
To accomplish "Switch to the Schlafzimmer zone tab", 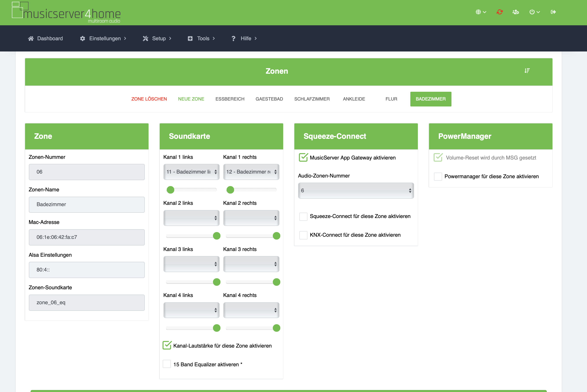I will tap(312, 99).
